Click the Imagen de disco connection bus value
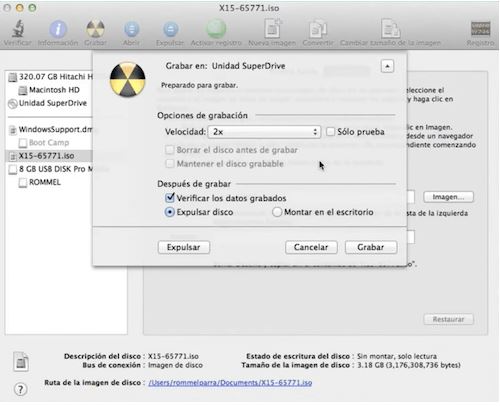This screenshot has width=500, height=406. [175, 365]
